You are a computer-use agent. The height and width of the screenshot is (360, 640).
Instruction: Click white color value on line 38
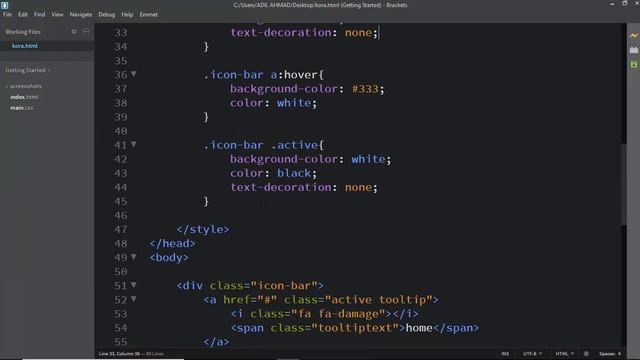tap(294, 103)
